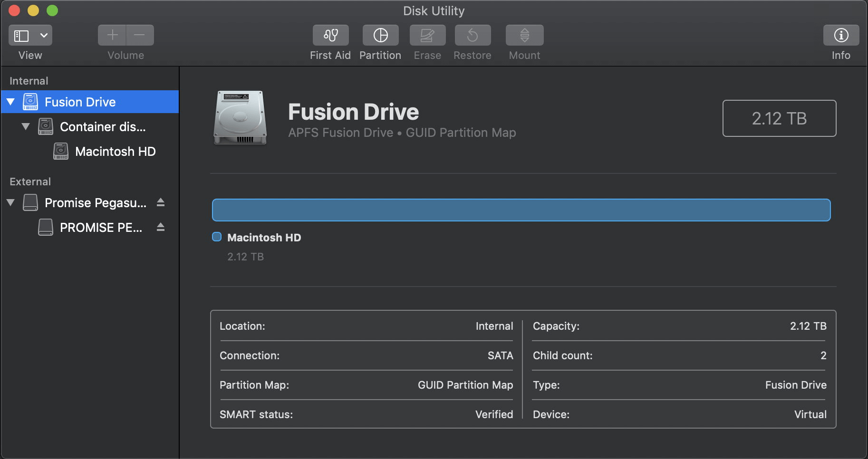The width and height of the screenshot is (868, 459).
Task: Click the sidebar View icon
Action: pos(21,35)
